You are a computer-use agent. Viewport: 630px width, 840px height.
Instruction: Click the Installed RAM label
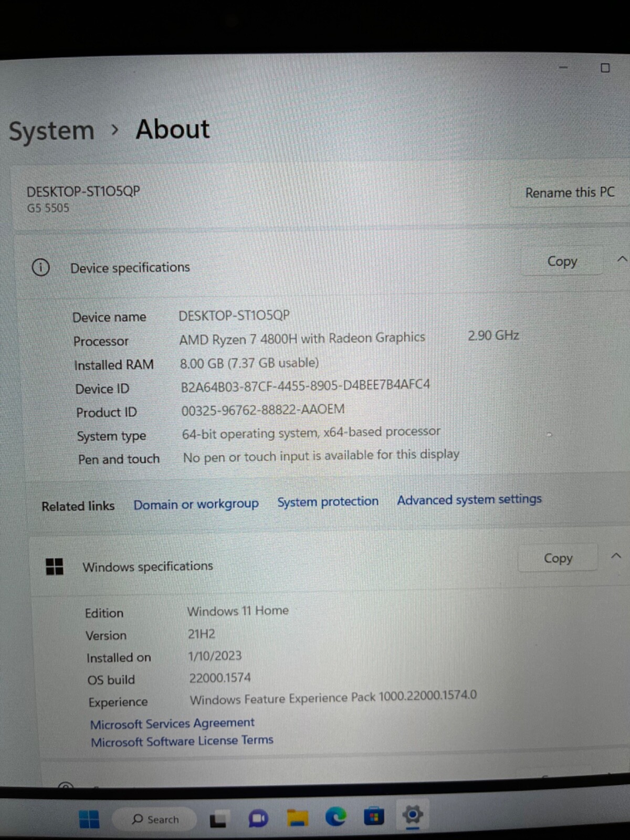tap(114, 365)
